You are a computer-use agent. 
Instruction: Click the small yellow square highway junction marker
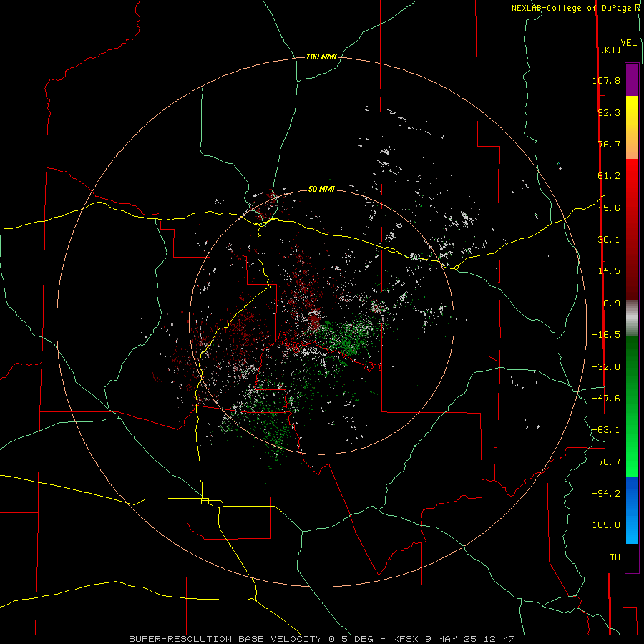pos(205,501)
